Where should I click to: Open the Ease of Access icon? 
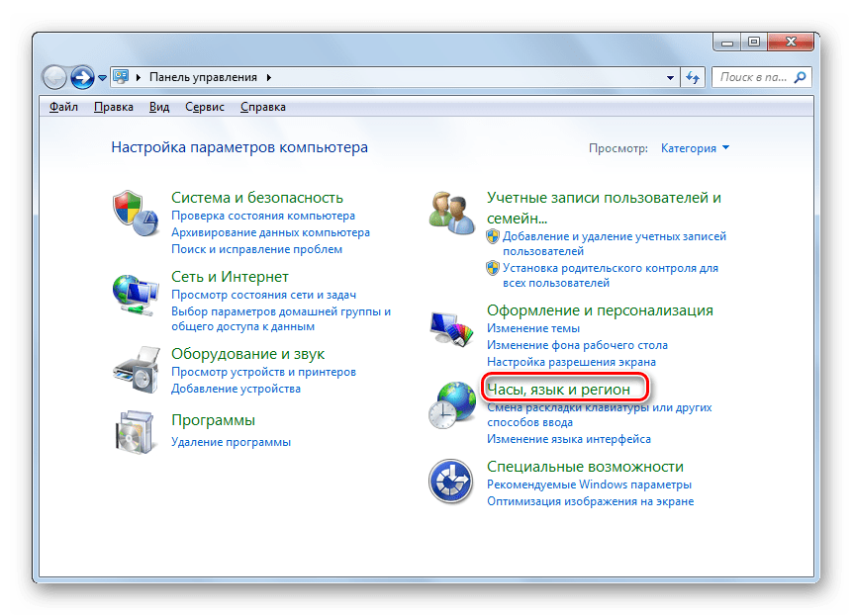450,482
